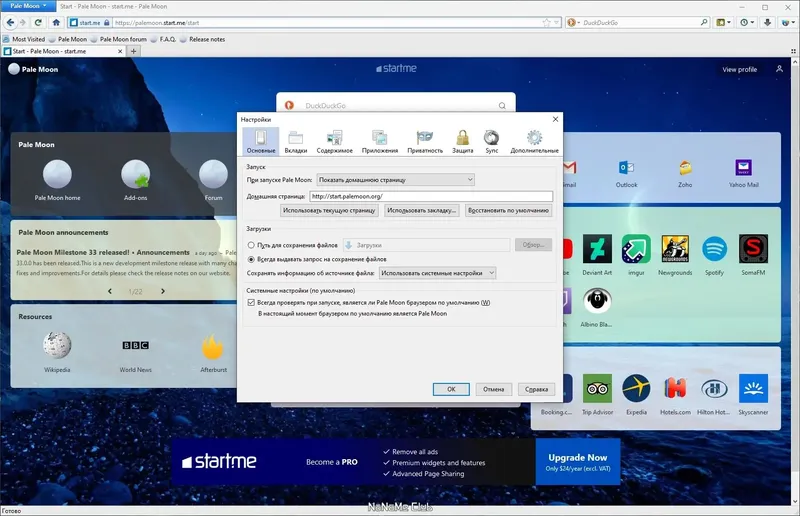Click 'Использовать текущую страницу' button
The height and width of the screenshot is (516, 800).
pyautogui.click(x=329, y=210)
